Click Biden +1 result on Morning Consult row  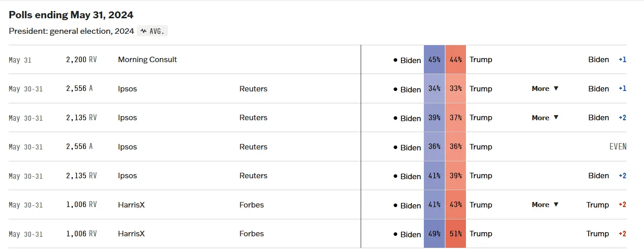click(607, 59)
